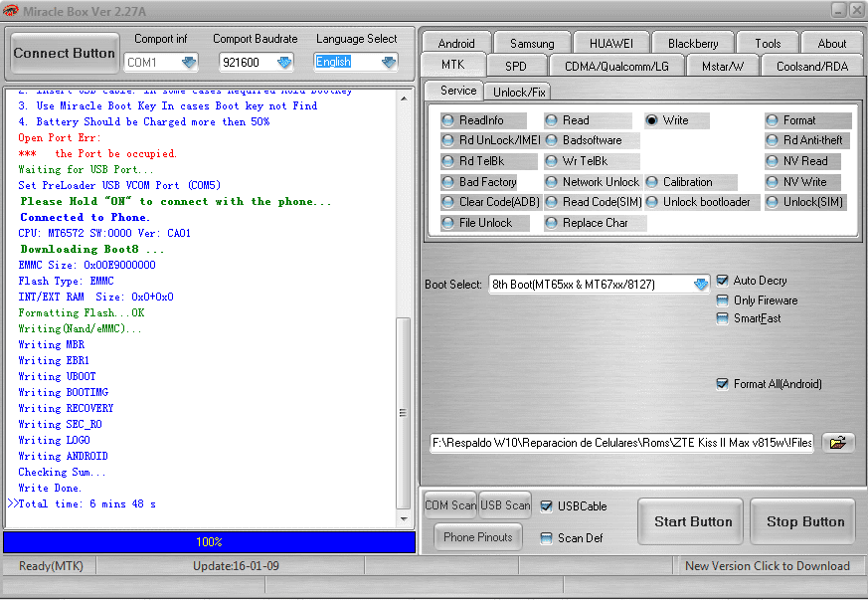
Task: Open the About tab
Action: (x=832, y=43)
